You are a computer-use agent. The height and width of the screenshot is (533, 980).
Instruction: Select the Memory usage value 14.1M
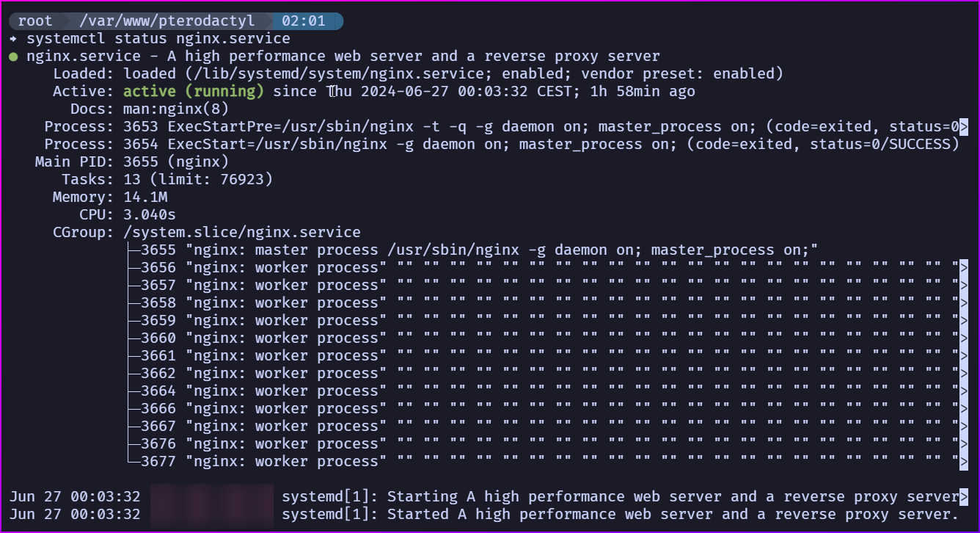pyautogui.click(x=144, y=197)
